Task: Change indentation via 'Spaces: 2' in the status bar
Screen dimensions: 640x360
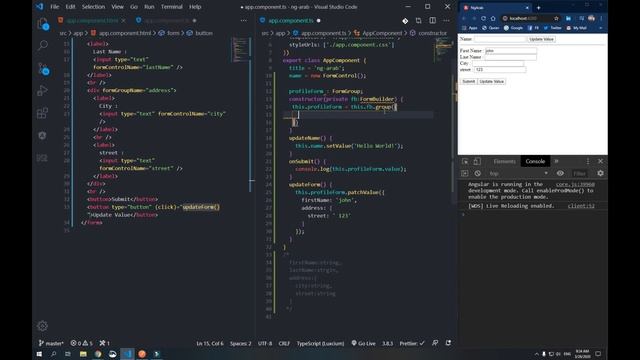Action: coord(240,344)
